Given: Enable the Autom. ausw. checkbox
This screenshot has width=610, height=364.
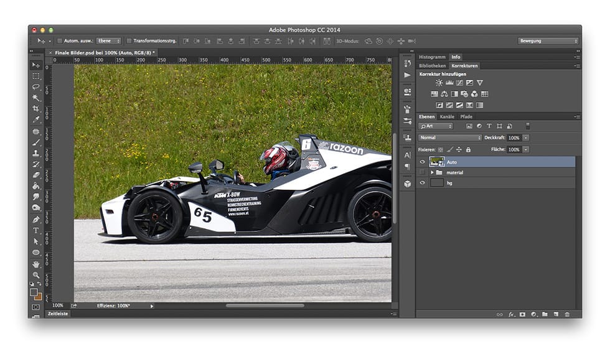Looking at the screenshot, I should pyautogui.click(x=60, y=41).
